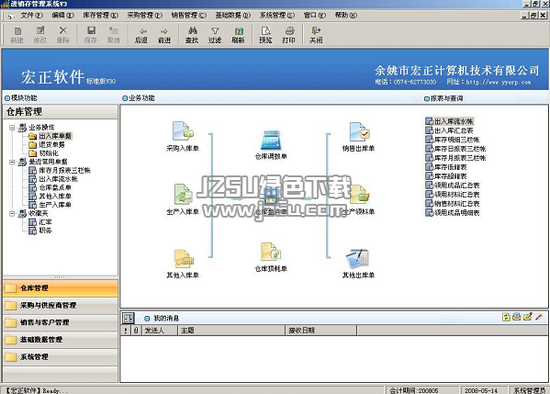This screenshot has width=550, height=394.
Task: Open the company website link in the banner
Action: (x=498, y=82)
